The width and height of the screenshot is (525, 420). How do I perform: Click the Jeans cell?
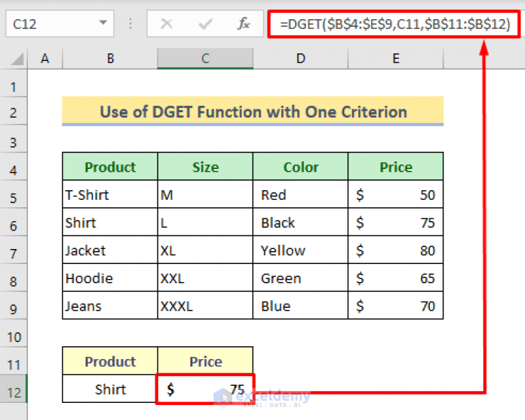(110, 306)
